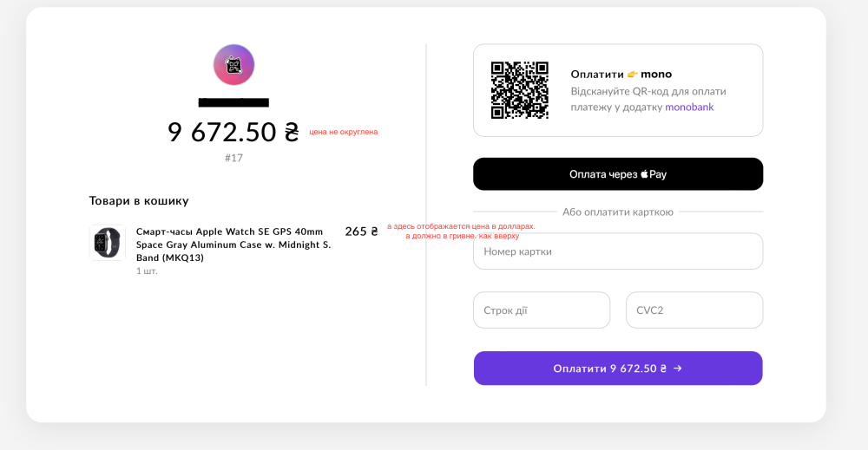Screen dimensions: 868x450
Task: Click the pointing hand icon beside mono
Action: 633,75
